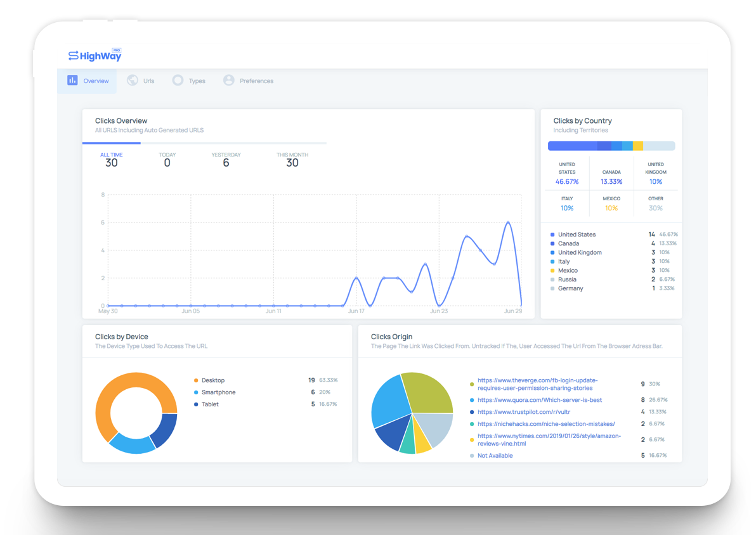Click the Types circle icon
The width and height of the screenshot is (756, 535).
(x=178, y=81)
